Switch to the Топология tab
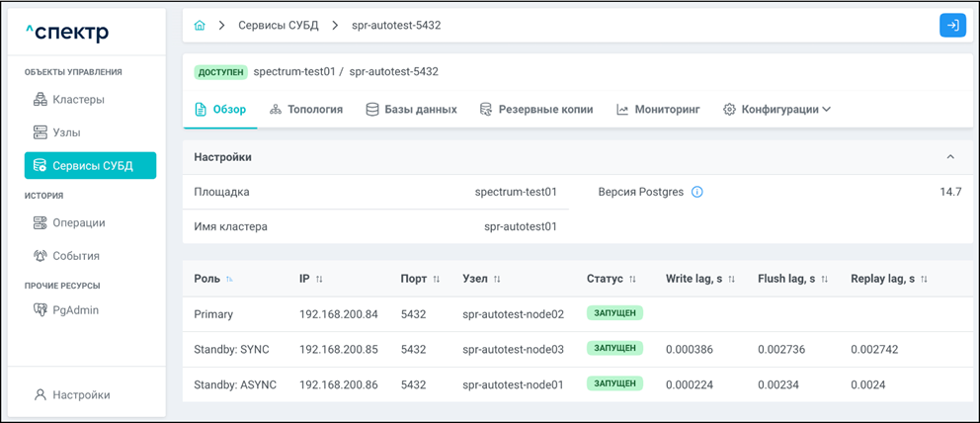980x423 pixels. [305, 110]
